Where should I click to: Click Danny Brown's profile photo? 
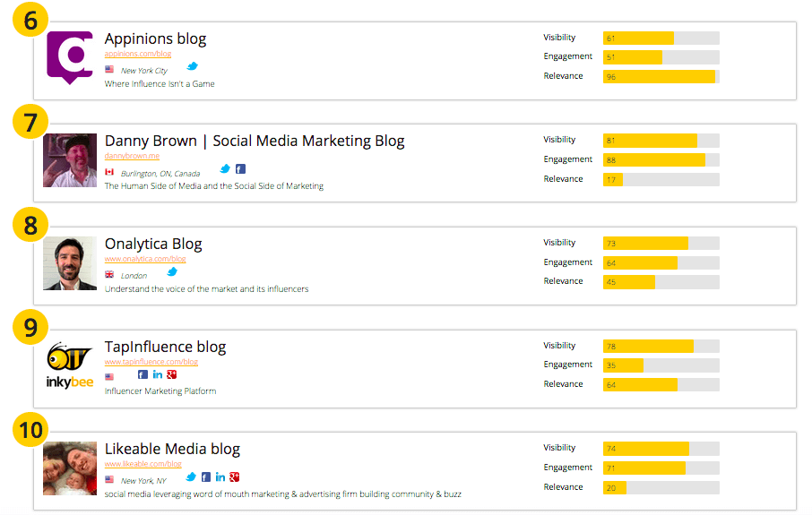pyautogui.click(x=70, y=160)
